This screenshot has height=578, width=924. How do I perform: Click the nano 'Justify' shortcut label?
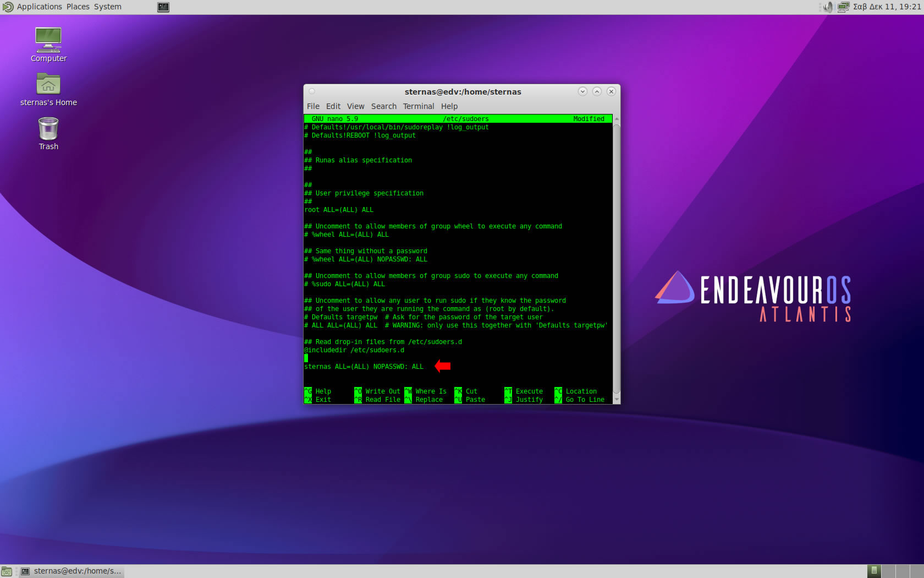pos(529,400)
